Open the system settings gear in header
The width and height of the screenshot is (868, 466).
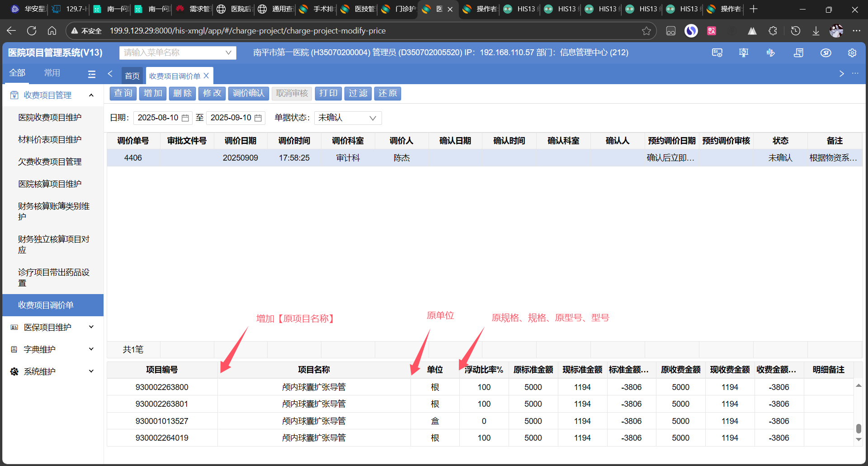(x=852, y=53)
